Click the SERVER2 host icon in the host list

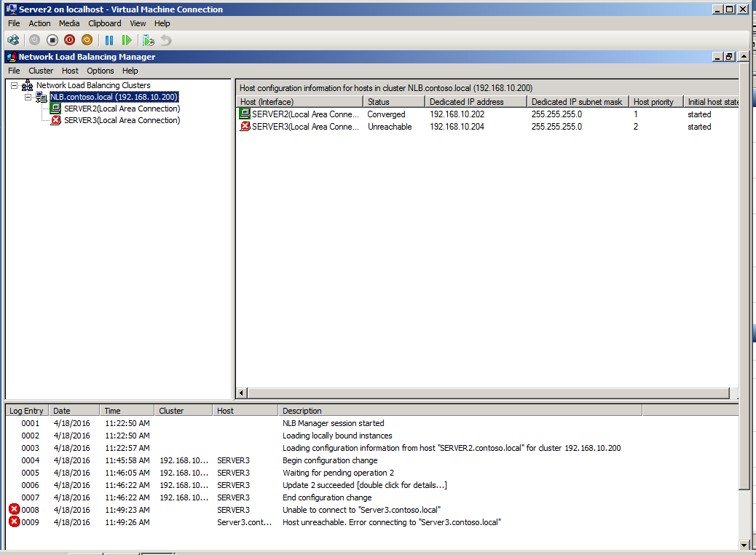coord(245,114)
